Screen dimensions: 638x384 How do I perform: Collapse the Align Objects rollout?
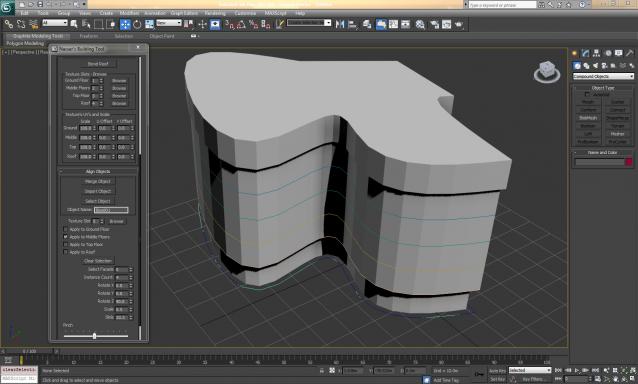pyautogui.click(x=98, y=172)
